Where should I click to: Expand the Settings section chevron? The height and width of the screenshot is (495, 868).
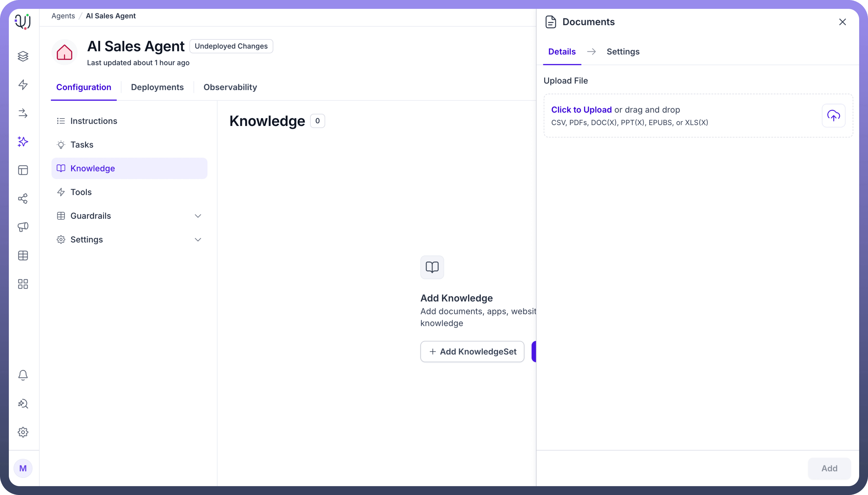pyautogui.click(x=198, y=240)
